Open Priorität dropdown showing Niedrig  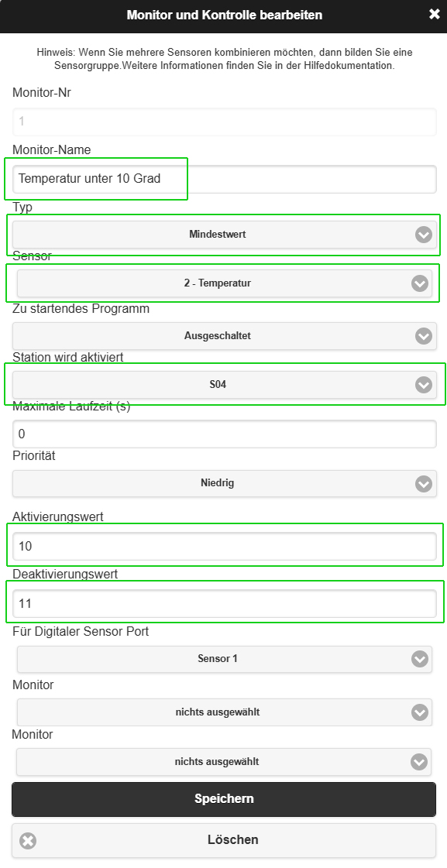pyautogui.click(x=225, y=484)
